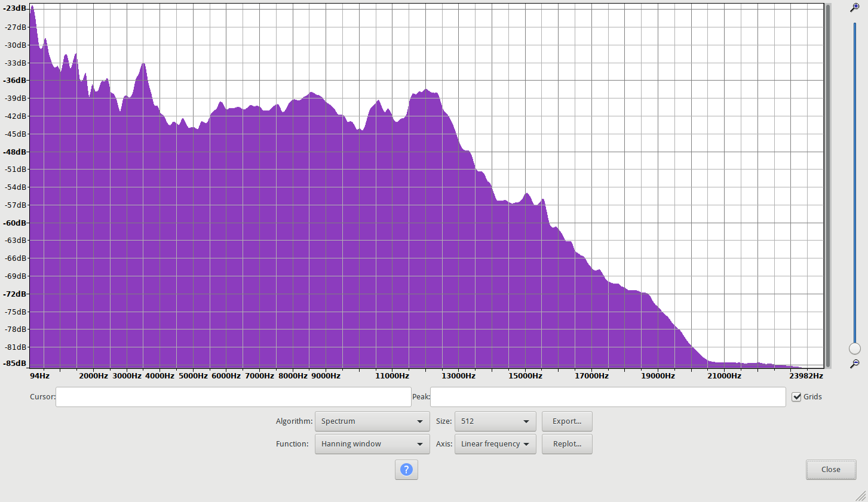Click the 5000Hz frequency label

[193, 375]
